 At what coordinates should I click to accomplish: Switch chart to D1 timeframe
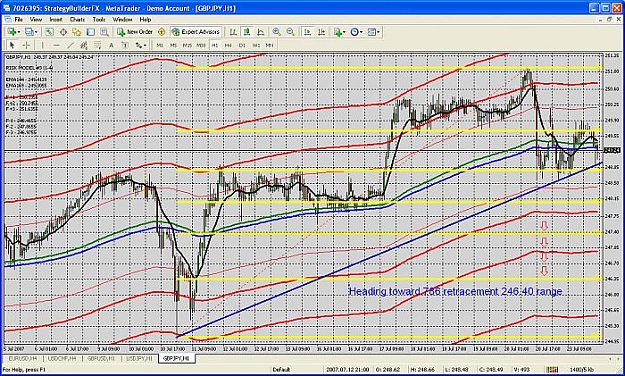click(242, 45)
